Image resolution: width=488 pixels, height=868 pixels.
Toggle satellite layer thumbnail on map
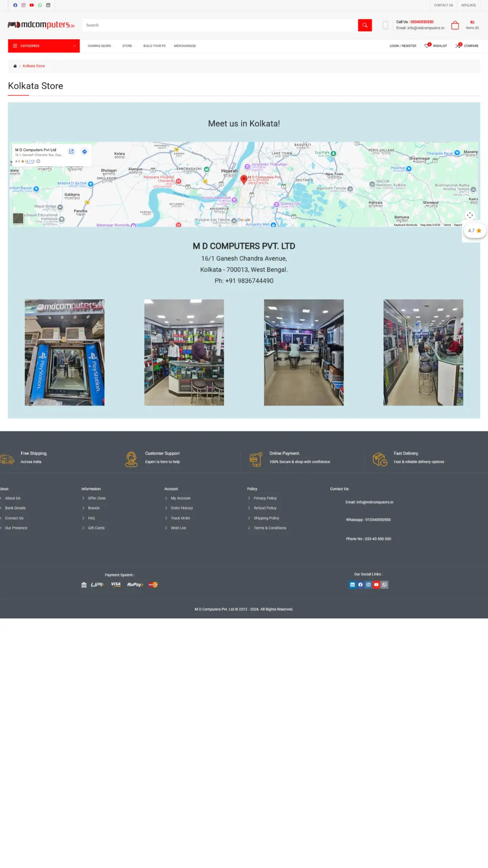(x=18, y=218)
